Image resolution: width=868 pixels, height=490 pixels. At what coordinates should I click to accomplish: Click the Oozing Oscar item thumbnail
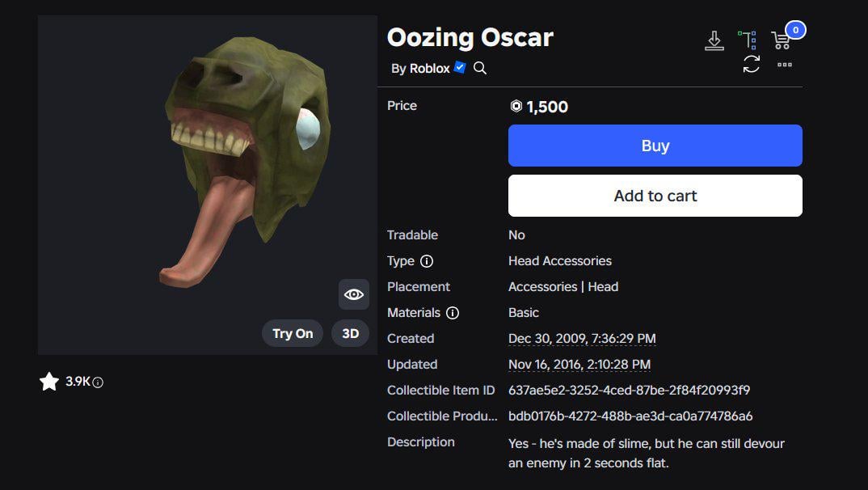(x=242, y=162)
